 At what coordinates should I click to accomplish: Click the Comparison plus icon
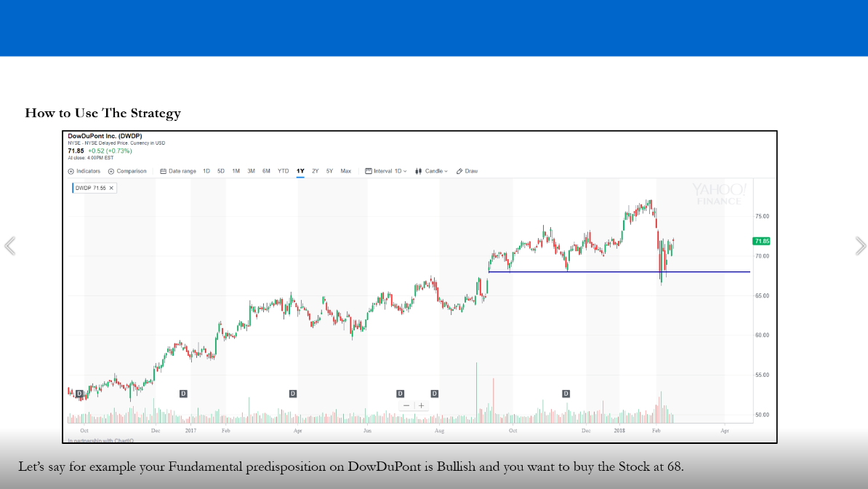coord(111,171)
